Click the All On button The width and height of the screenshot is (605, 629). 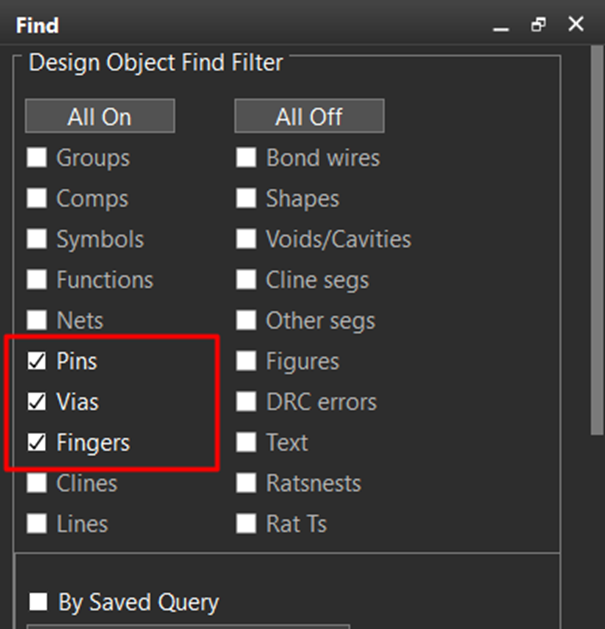point(99,116)
